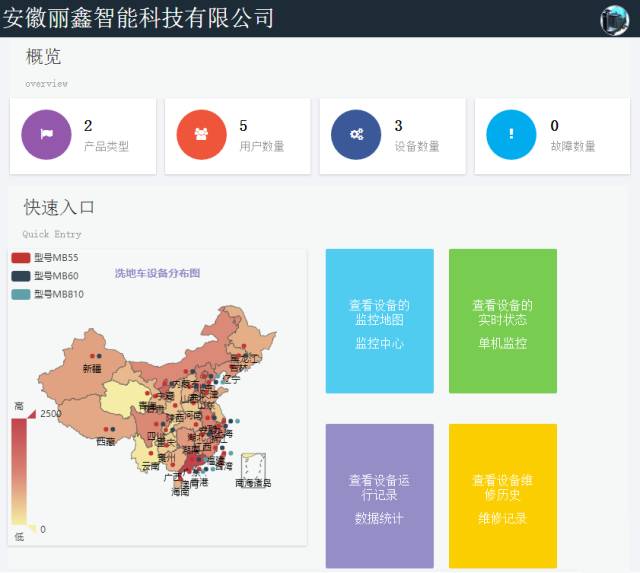
Task: Open the 数据统计 run records tile
Action: point(379,496)
